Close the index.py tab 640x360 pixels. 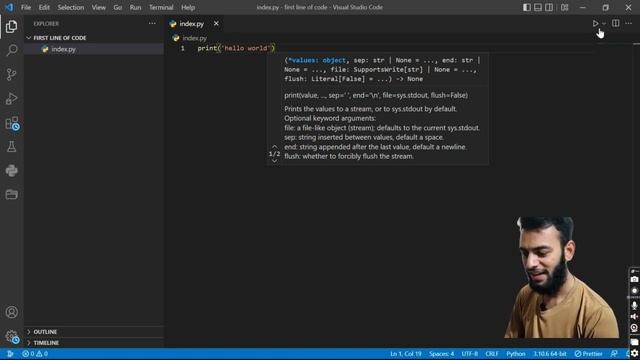[x=216, y=24]
